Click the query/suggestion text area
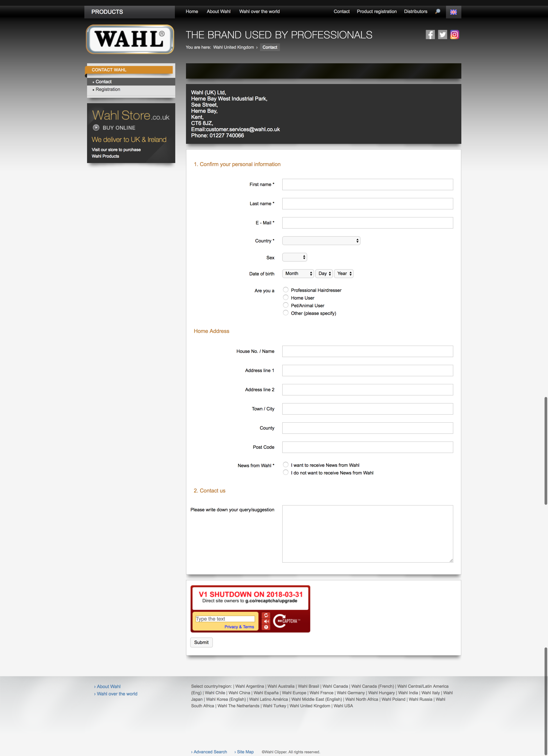 pos(368,534)
